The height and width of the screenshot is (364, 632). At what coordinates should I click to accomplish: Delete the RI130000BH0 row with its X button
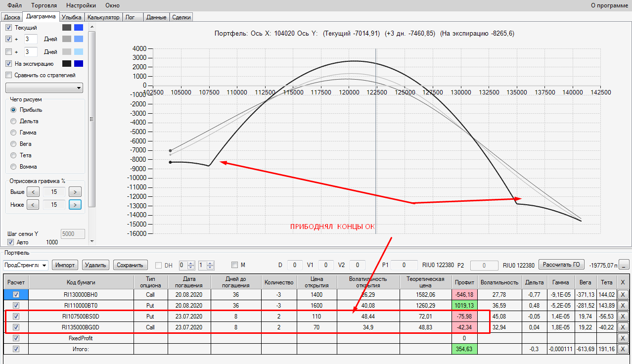(x=623, y=294)
